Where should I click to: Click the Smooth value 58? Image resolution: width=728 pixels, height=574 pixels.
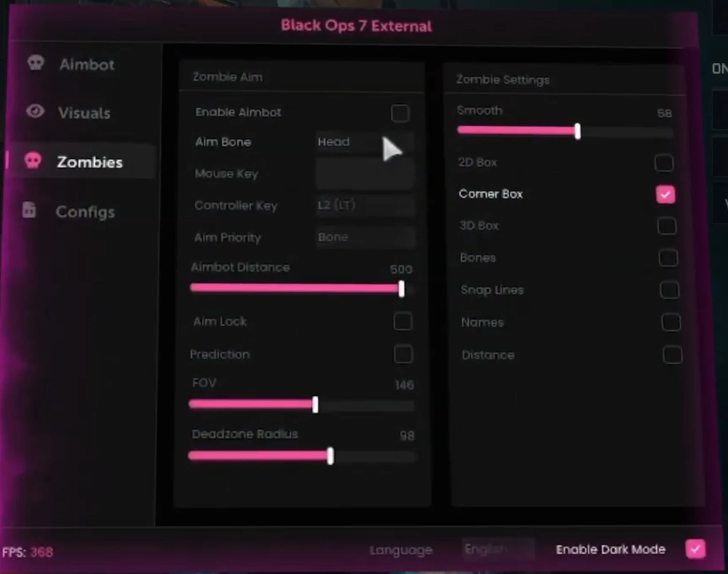(664, 113)
